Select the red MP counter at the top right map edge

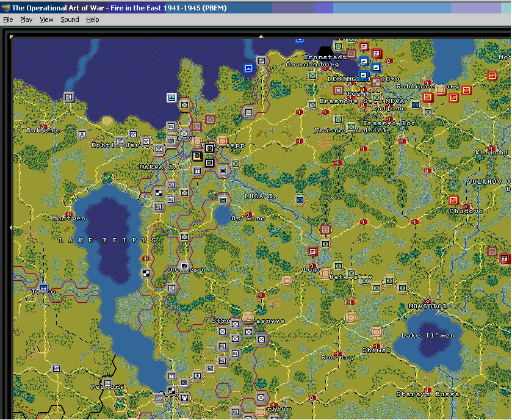coord(492,76)
